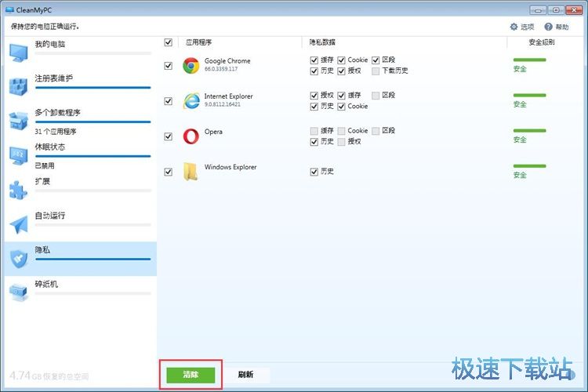Screen dimensions: 588x392
Task: Click the 刷新 refresh button
Action: click(x=245, y=375)
